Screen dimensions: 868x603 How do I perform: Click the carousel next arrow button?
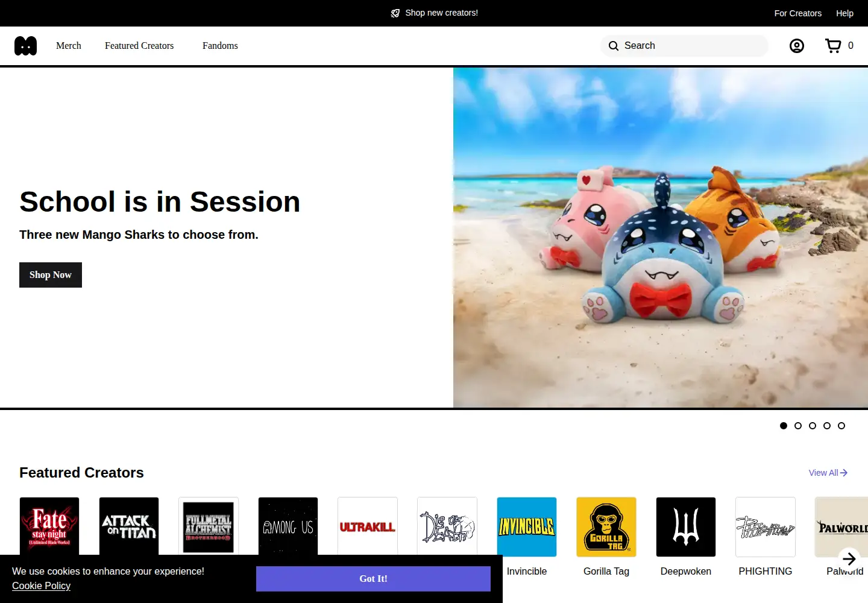click(x=849, y=559)
